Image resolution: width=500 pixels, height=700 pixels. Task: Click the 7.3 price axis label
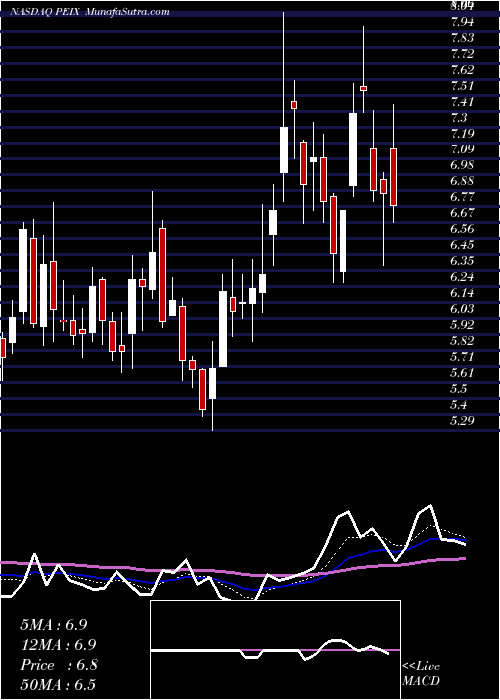[459, 118]
